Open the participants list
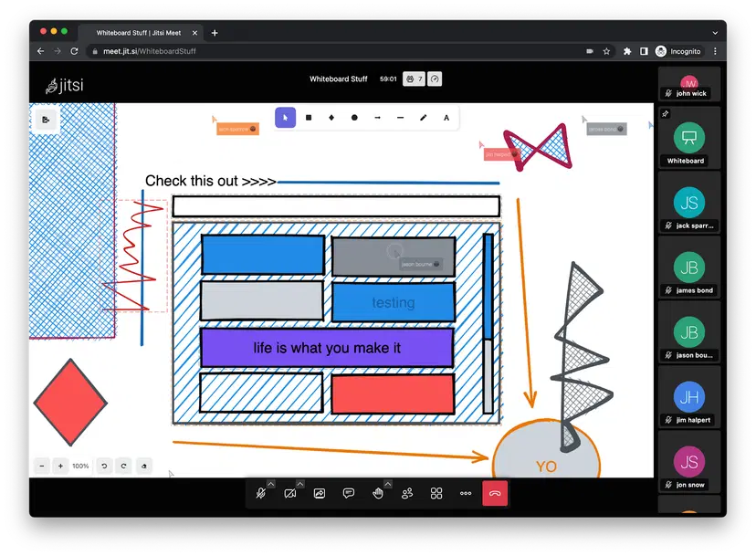 (x=407, y=493)
